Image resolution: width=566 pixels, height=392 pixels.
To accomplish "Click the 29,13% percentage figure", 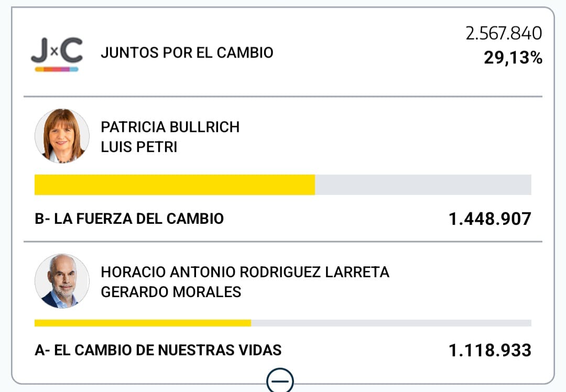I will (x=513, y=58).
